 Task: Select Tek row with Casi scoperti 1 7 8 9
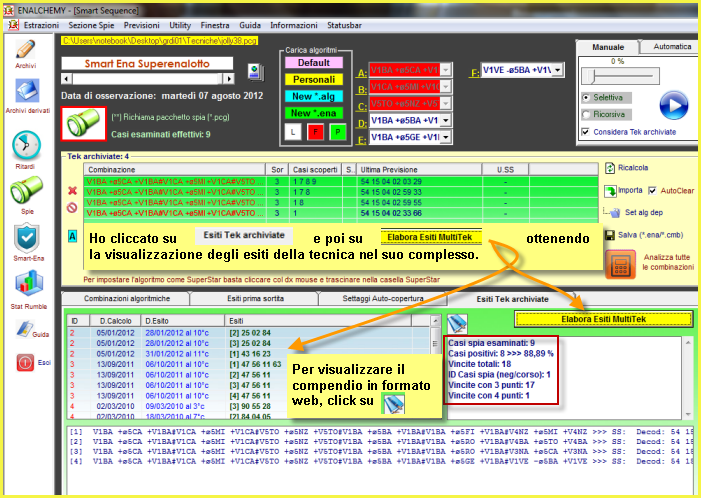pyautogui.click(x=341, y=181)
